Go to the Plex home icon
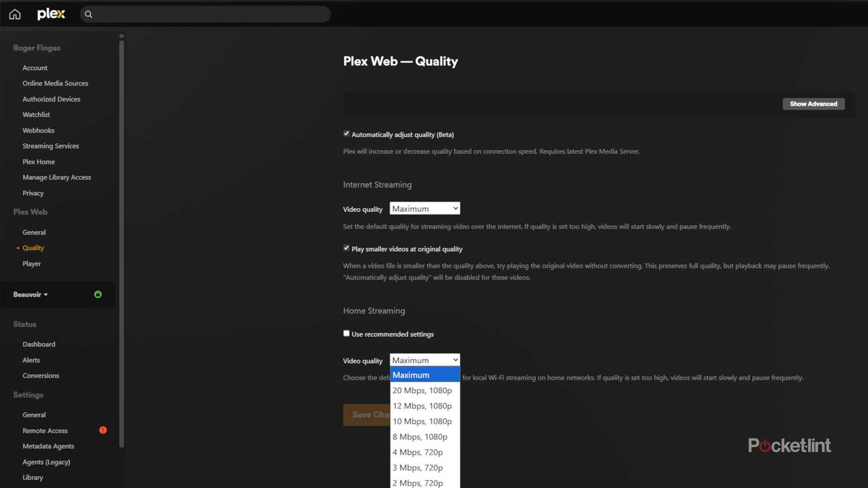This screenshot has width=868, height=488. [14, 14]
